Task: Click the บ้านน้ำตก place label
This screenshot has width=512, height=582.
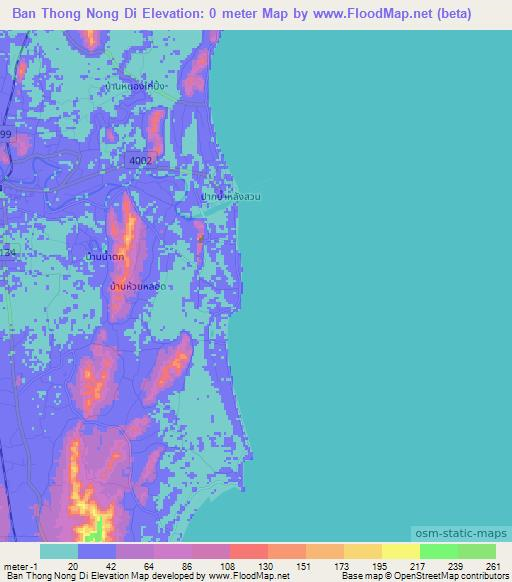Action: 104,256
